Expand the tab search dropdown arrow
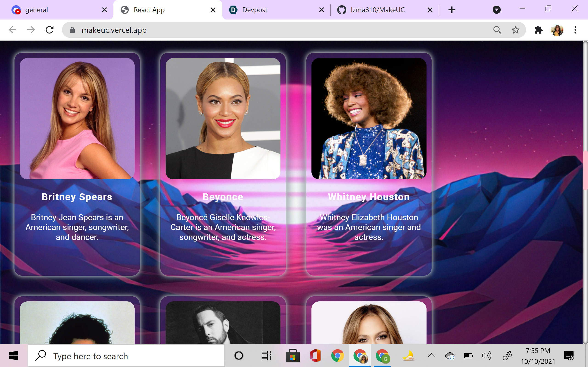 (496, 10)
